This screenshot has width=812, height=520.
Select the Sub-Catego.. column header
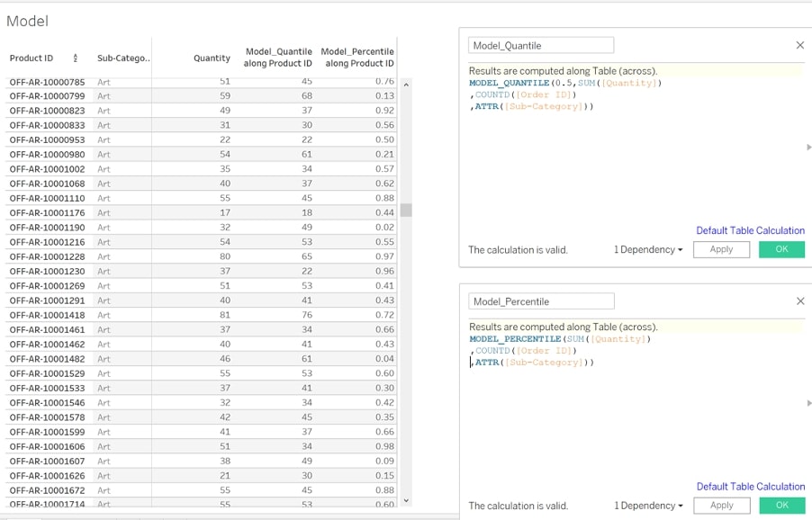click(123, 58)
